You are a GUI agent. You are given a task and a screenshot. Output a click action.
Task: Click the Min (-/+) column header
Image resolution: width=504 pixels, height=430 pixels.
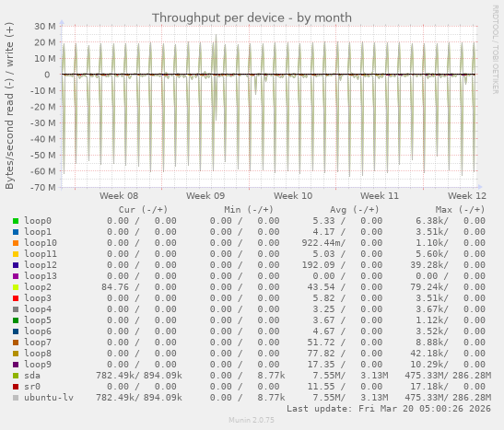point(249,210)
